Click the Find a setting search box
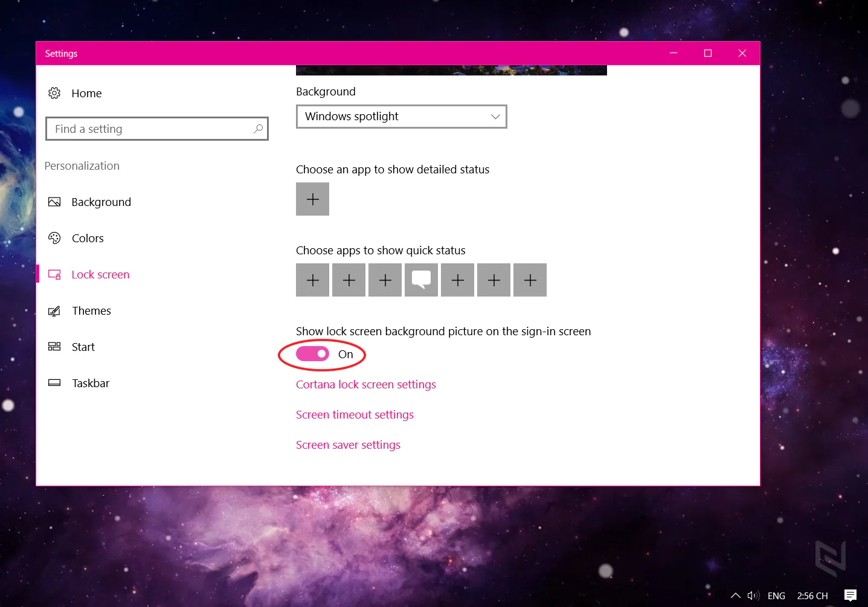This screenshot has width=868, height=607. coord(157,129)
